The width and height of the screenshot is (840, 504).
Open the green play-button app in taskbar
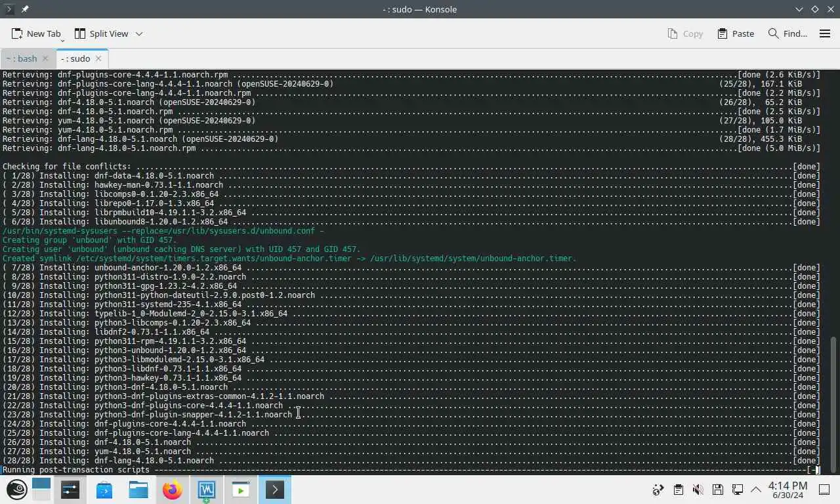coord(241,490)
